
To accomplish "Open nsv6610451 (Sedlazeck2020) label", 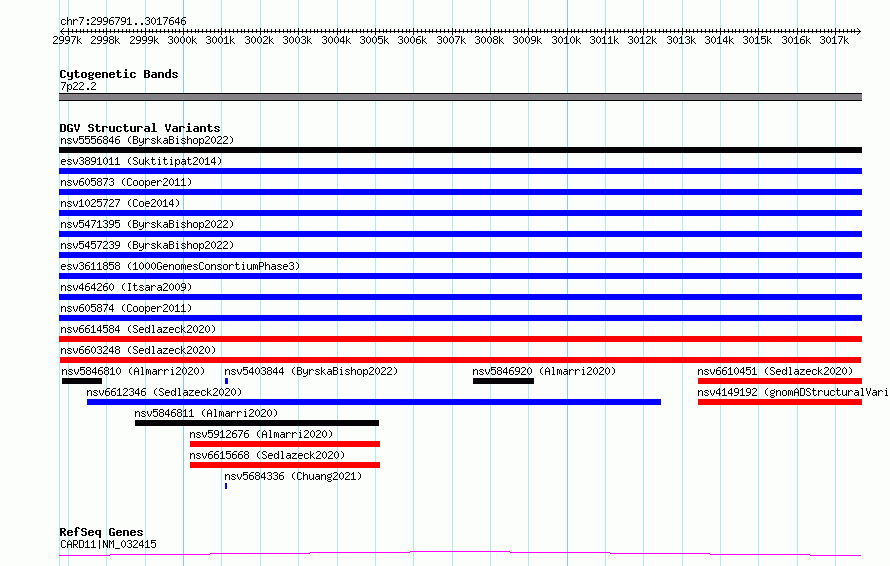I will click(x=775, y=371).
